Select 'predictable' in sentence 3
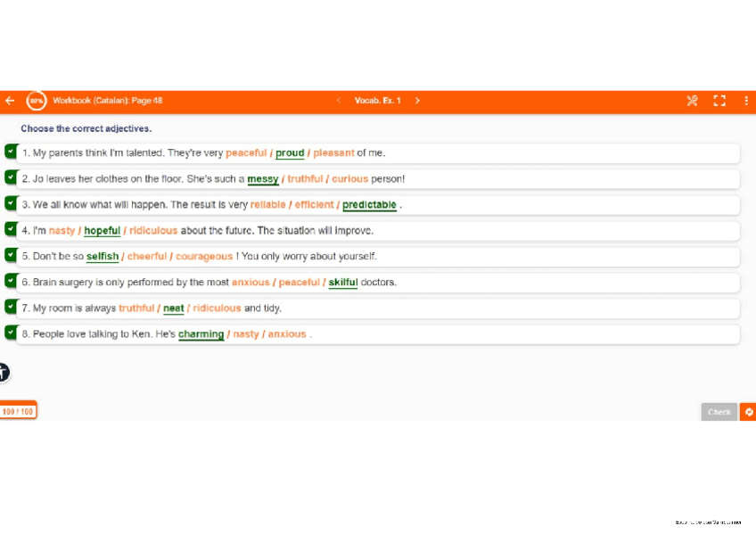756x534 pixels. click(x=369, y=205)
